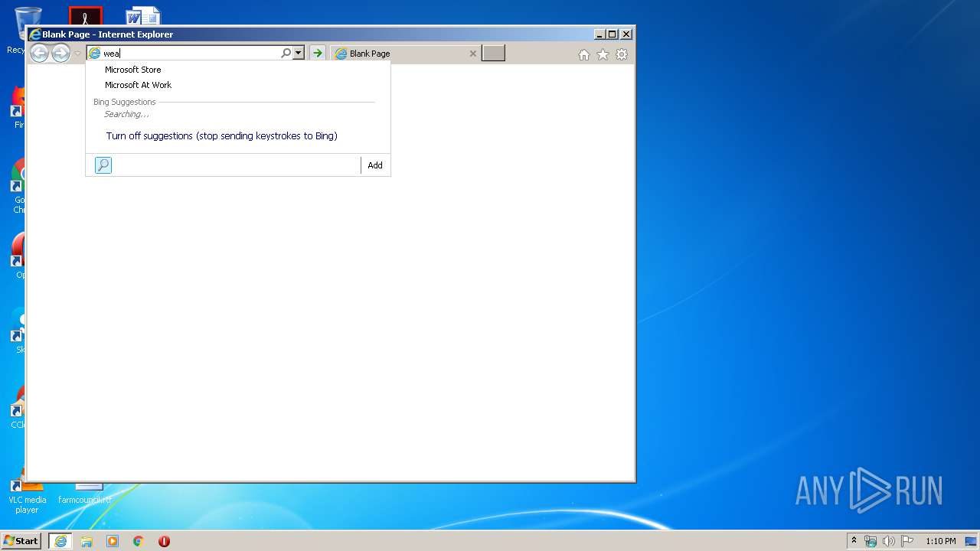The image size is (980, 551).
Task: Expand the address bar autocomplete dropdown arrow
Action: (299, 54)
